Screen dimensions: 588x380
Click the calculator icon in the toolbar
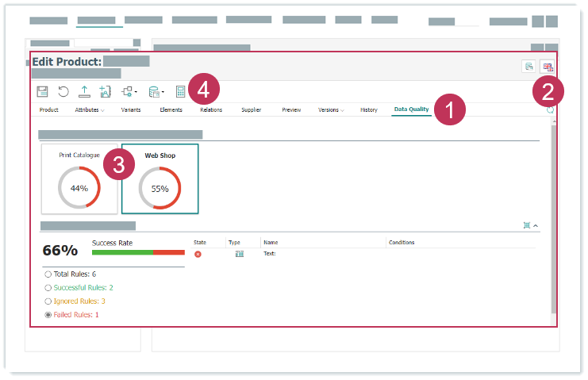(181, 92)
